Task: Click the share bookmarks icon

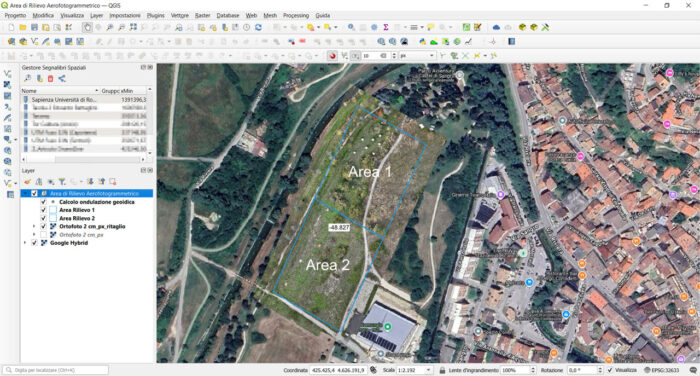Action: (x=62, y=79)
